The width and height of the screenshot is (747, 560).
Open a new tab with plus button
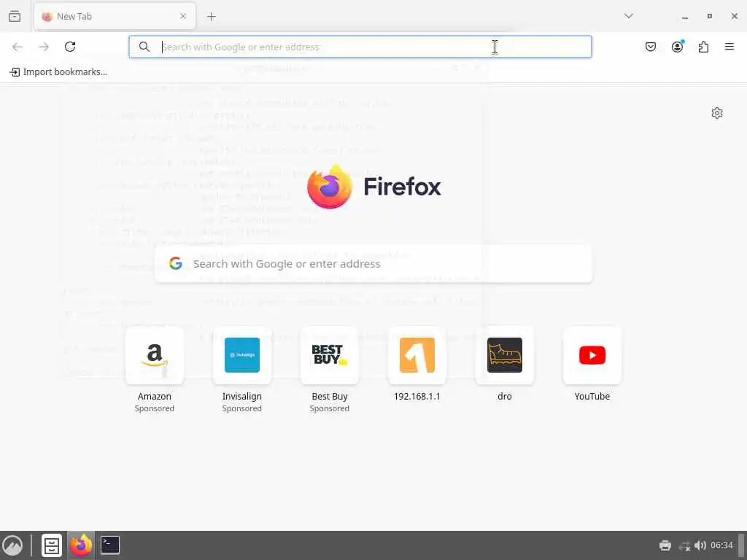211,17
